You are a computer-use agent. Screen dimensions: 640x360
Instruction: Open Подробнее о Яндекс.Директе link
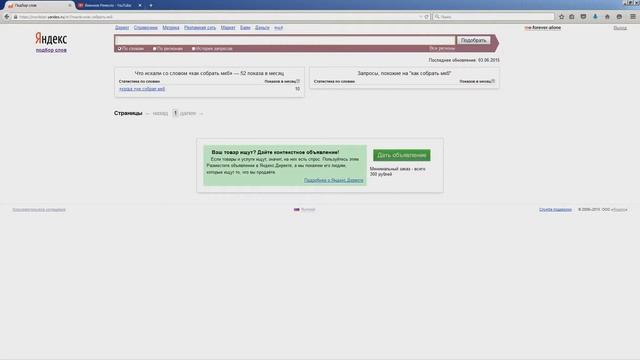pos(333,180)
